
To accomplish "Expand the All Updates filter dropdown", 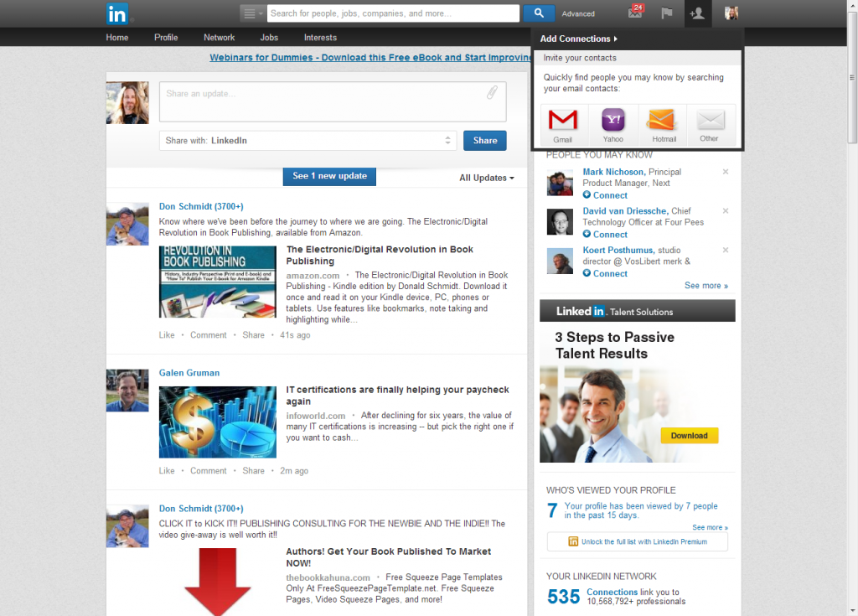I will click(487, 178).
